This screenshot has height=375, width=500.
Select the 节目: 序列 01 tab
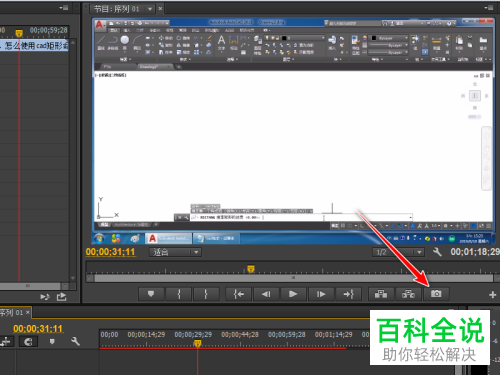(x=117, y=9)
